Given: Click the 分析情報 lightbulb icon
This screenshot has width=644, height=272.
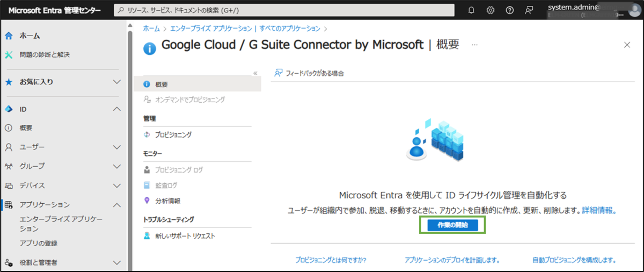Looking at the screenshot, I should pos(147,201).
